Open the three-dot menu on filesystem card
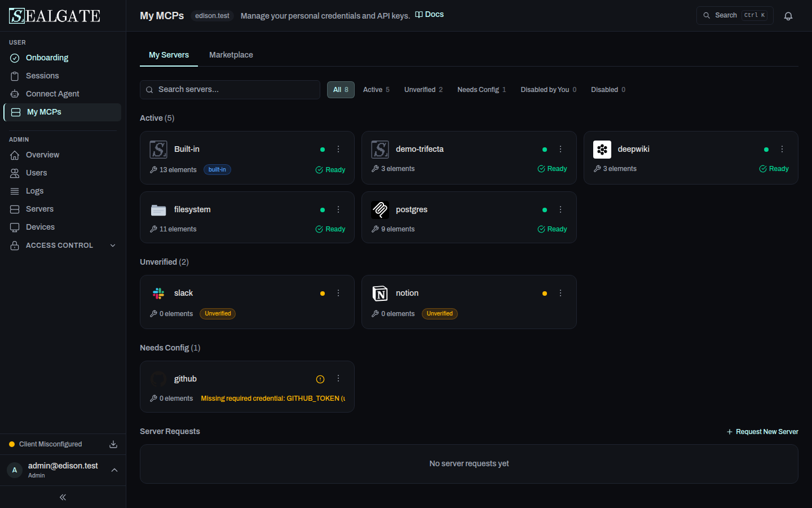The height and width of the screenshot is (508, 812). pos(338,209)
